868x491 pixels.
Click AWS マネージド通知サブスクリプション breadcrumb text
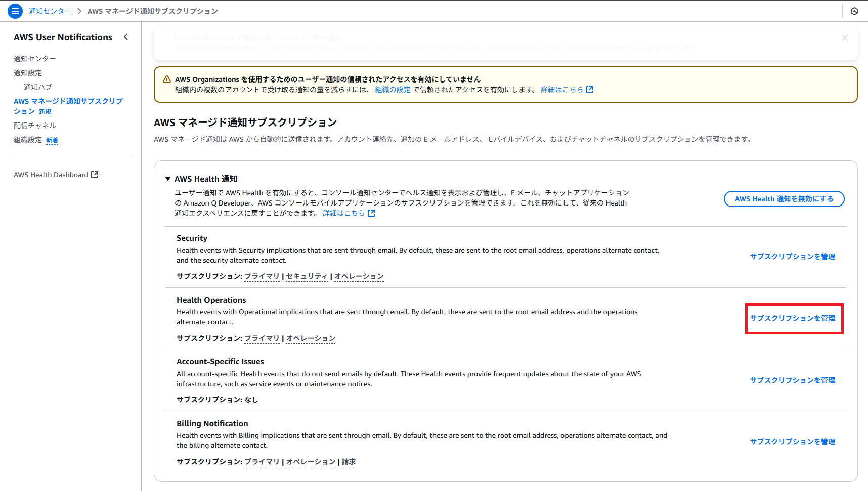click(153, 11)
